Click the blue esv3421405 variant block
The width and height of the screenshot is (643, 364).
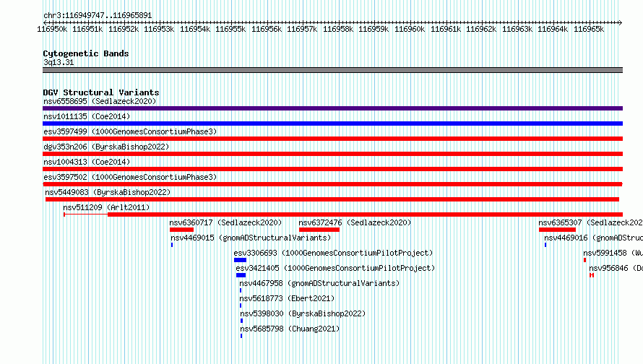tap(241, 275)
